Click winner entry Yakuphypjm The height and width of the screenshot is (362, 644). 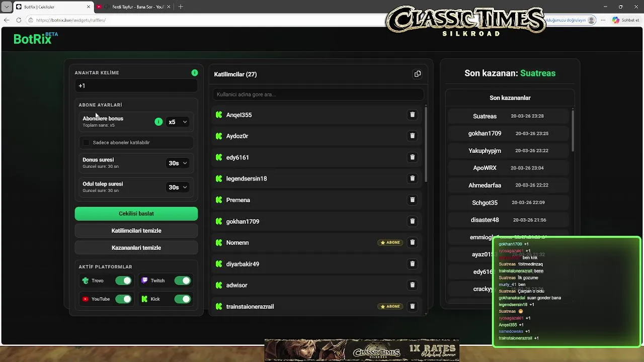[508, 151]
